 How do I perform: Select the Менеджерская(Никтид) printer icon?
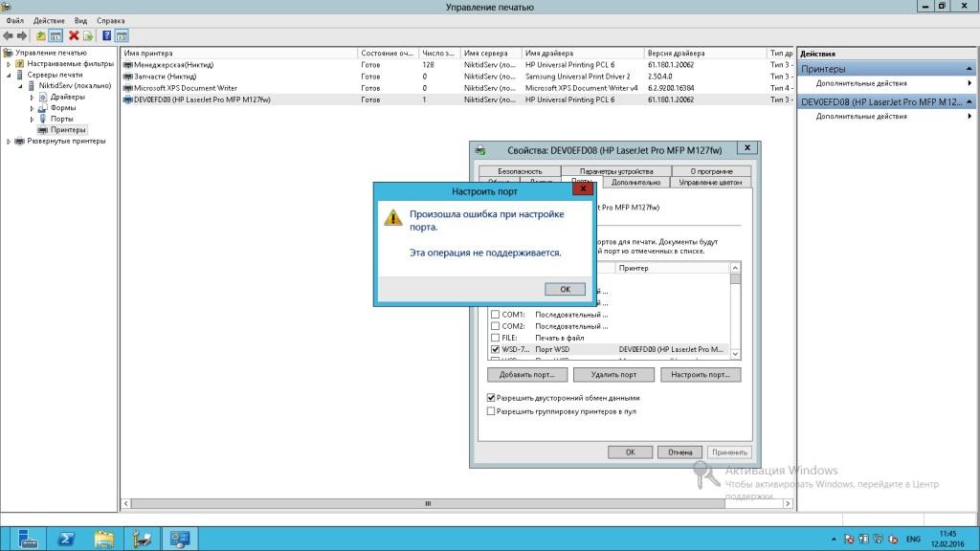pyautogui.click(x=128, y=65)
